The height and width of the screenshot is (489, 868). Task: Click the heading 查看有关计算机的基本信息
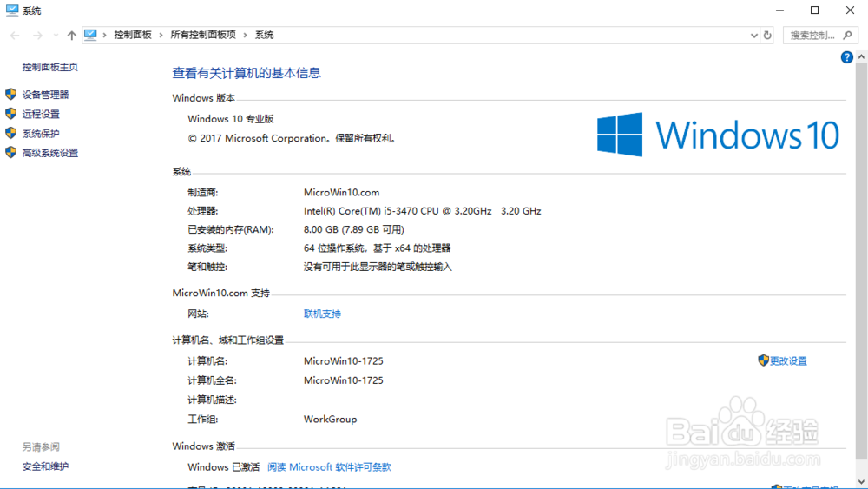coord(247,73)
